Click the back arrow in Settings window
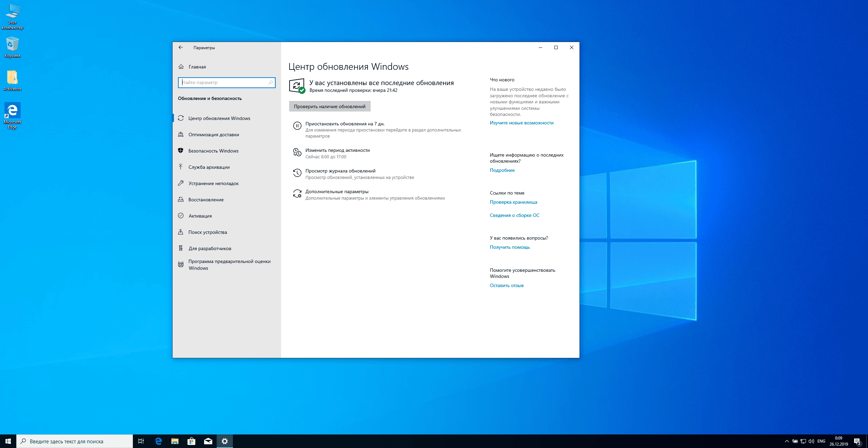The height and width of the screenshot is (448, 868). click(181, 48)
